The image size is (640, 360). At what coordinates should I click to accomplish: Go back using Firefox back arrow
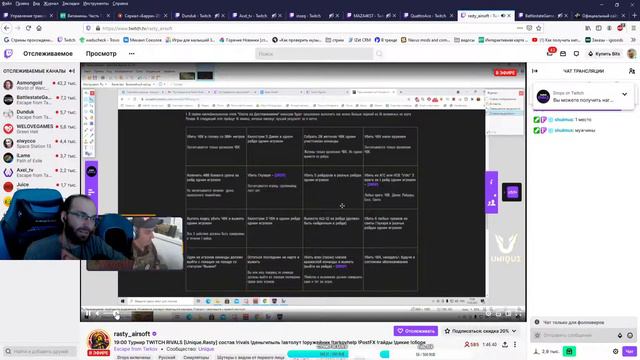point(7,28)
